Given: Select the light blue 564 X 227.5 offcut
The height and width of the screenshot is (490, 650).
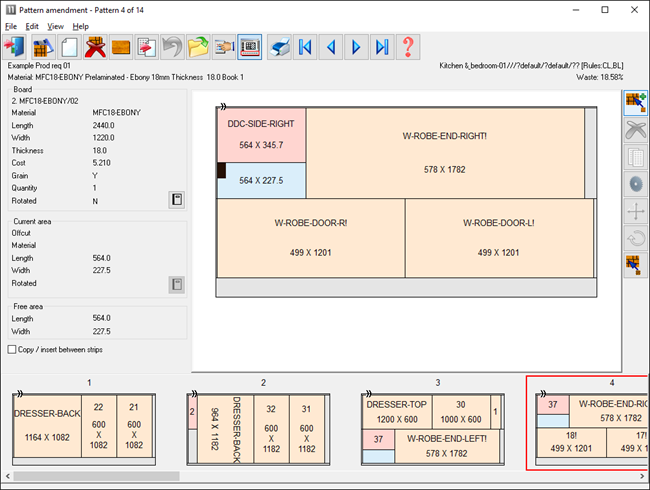Looking at the screenshot, I should point(261,181).
